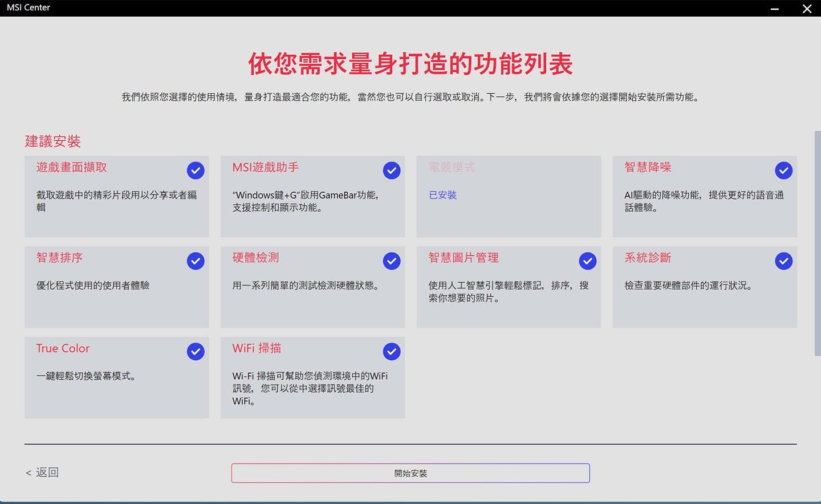Disable the 系統診斷 checkmark

coord(783,261)
